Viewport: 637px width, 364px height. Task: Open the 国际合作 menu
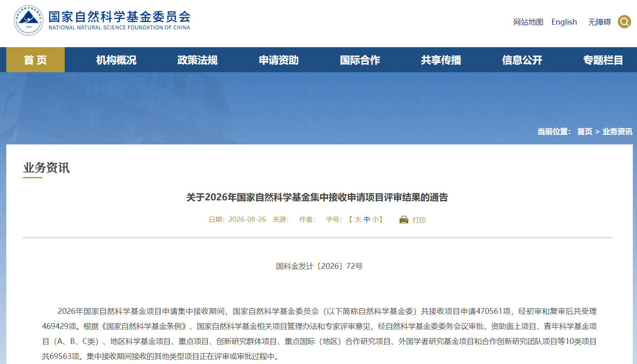(x=360, y=60)
